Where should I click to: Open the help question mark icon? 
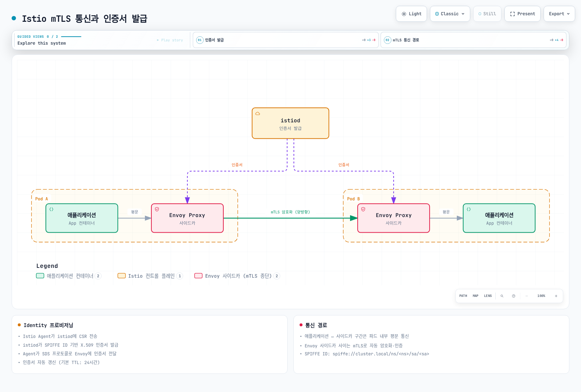click(x=513, y=296)
